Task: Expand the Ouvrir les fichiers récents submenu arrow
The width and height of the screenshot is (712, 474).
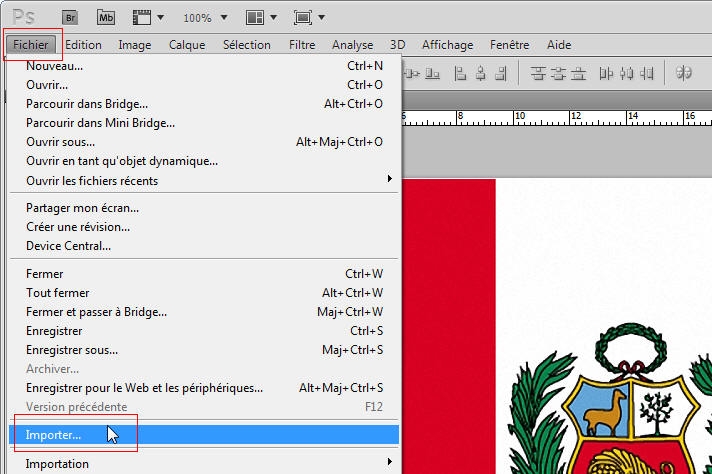Action: point(390,178)
